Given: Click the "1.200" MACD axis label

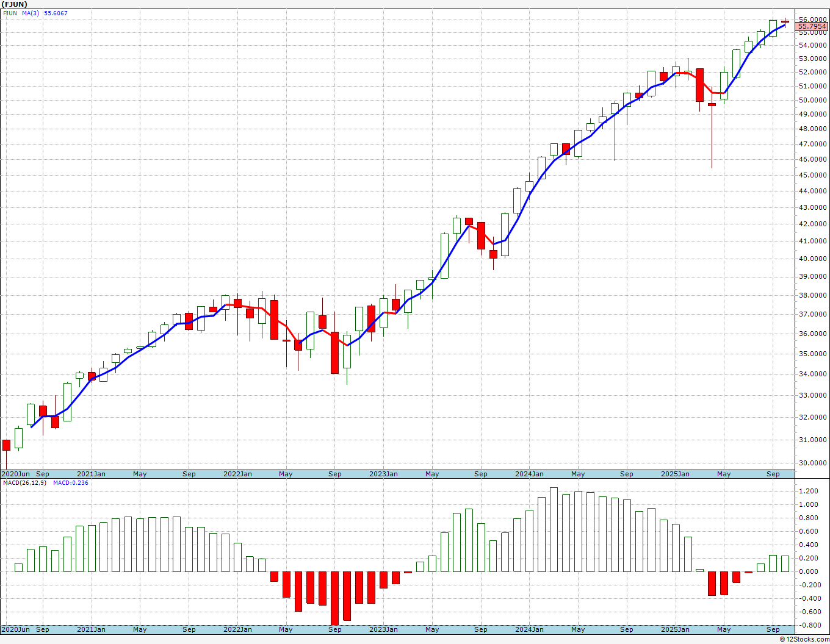Looking at the screenshot, I should point(808,491).
